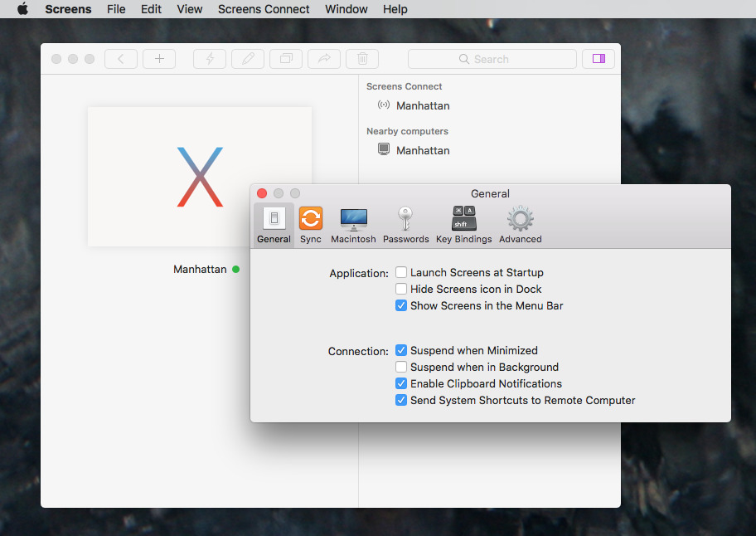Click the Search field in Screens window

point(492,59)
